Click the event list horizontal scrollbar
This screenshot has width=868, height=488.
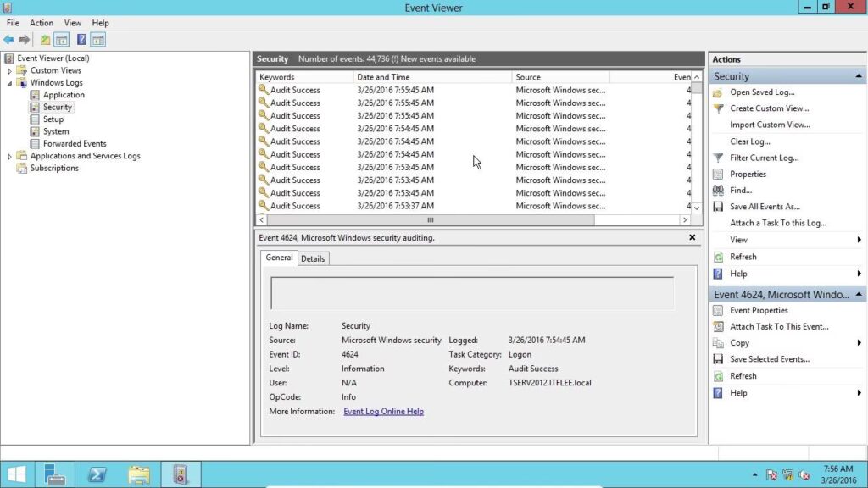[430, 219]
